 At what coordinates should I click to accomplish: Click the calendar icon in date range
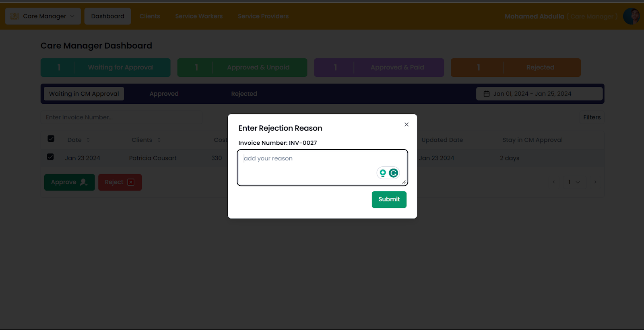tap(487, 94)
